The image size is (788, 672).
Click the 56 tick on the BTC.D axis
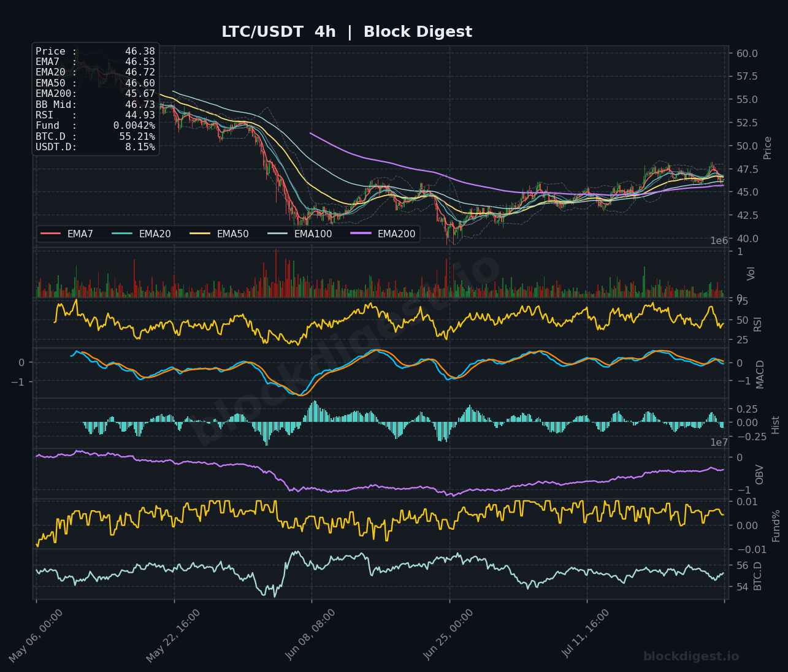[x=742, y=565]
